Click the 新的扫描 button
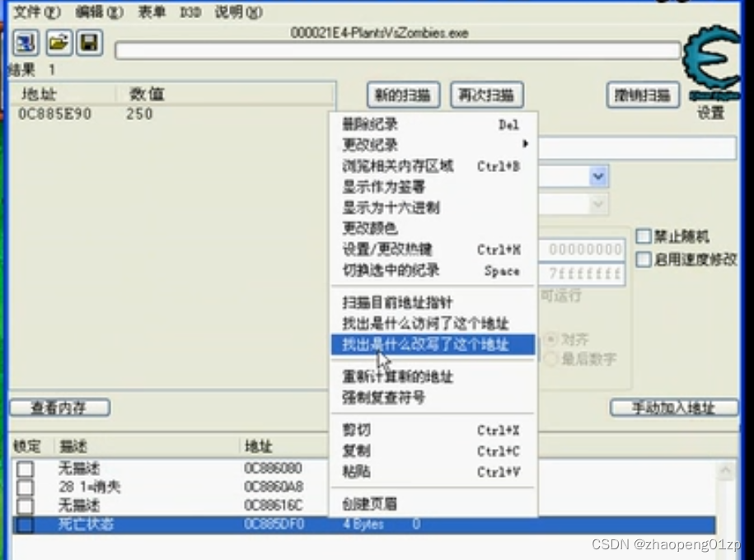 (401, 94)
